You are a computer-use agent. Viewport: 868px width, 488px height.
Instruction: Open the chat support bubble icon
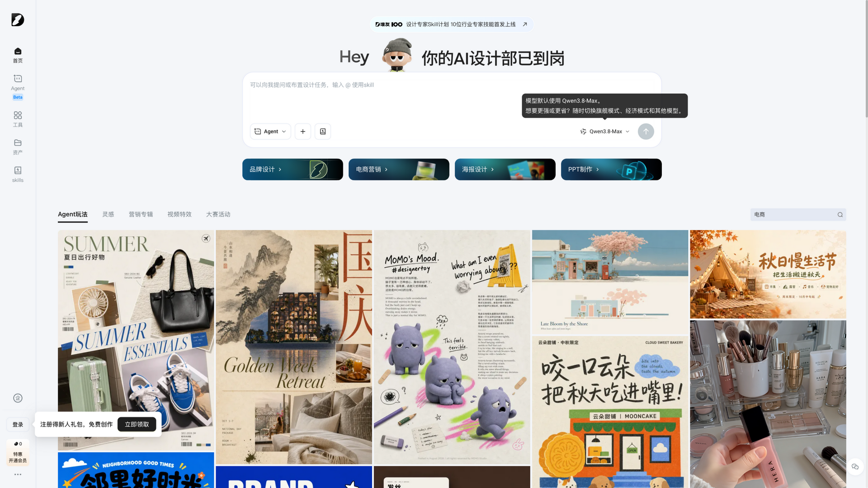(855, 467)
